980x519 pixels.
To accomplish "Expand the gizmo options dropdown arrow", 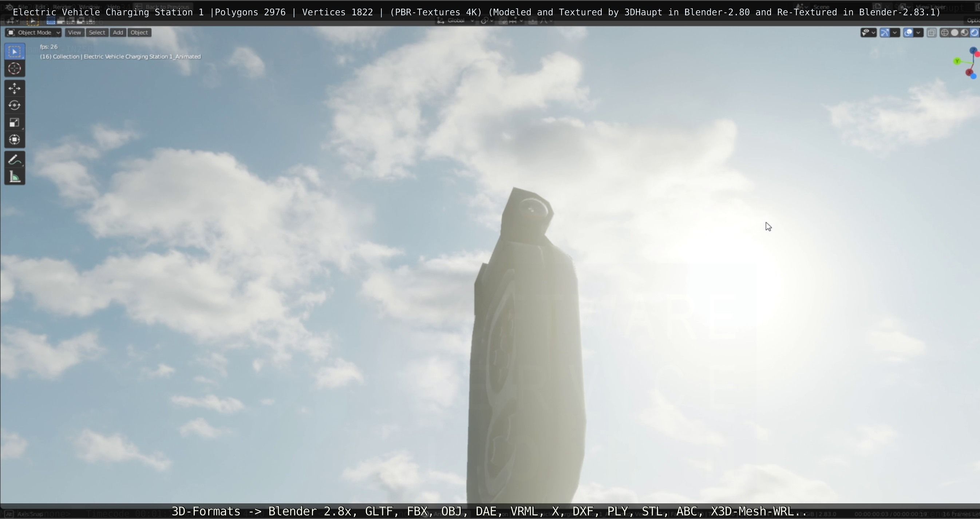I will pyautogui.click(x=895, y=33).
